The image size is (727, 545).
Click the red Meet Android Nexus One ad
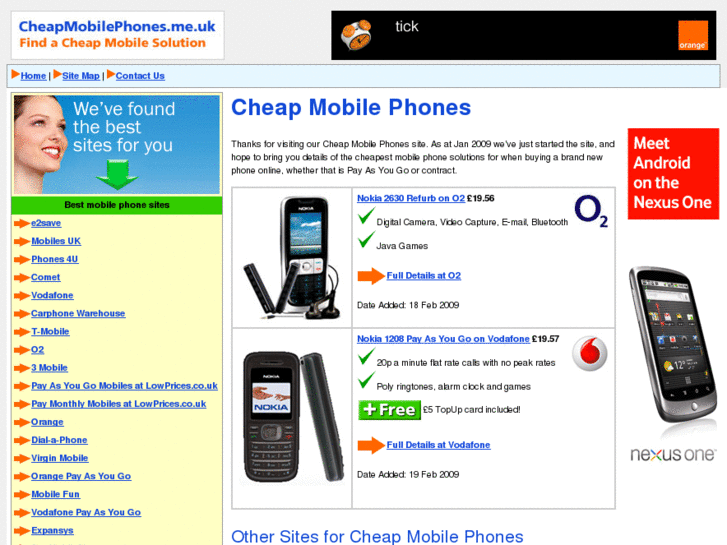[x=673, y=173]
